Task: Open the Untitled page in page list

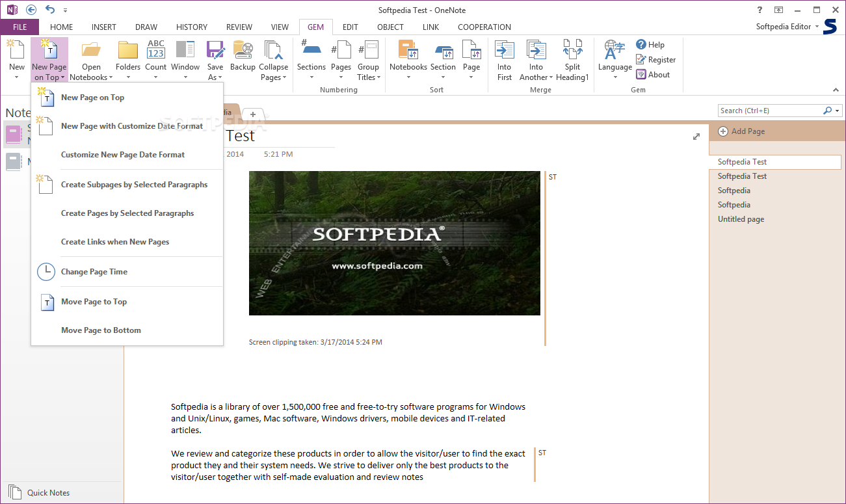Action: click(x=741, y=219)
